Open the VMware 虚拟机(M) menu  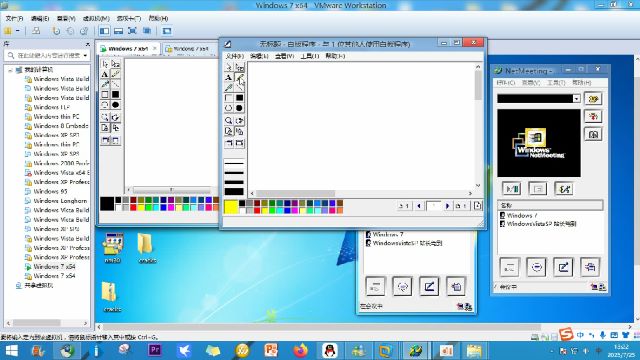click(x=96, y=18)
